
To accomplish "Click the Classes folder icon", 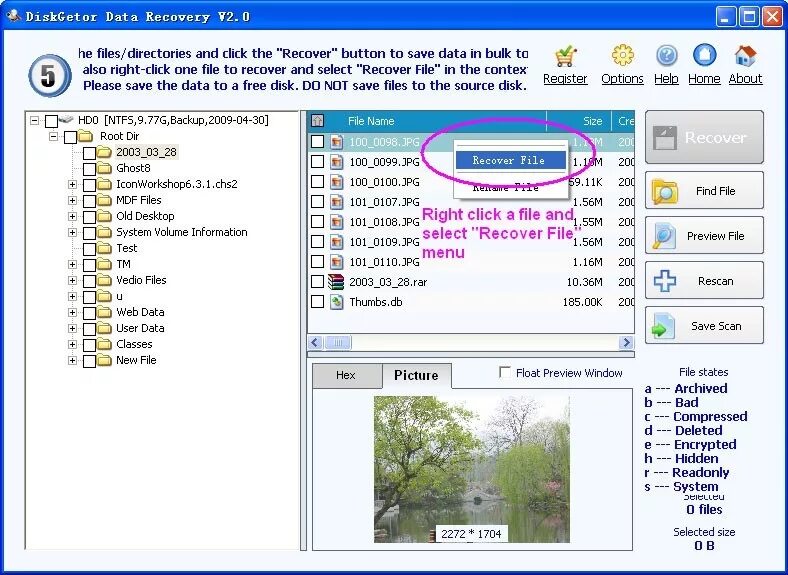I will (104, 344).
